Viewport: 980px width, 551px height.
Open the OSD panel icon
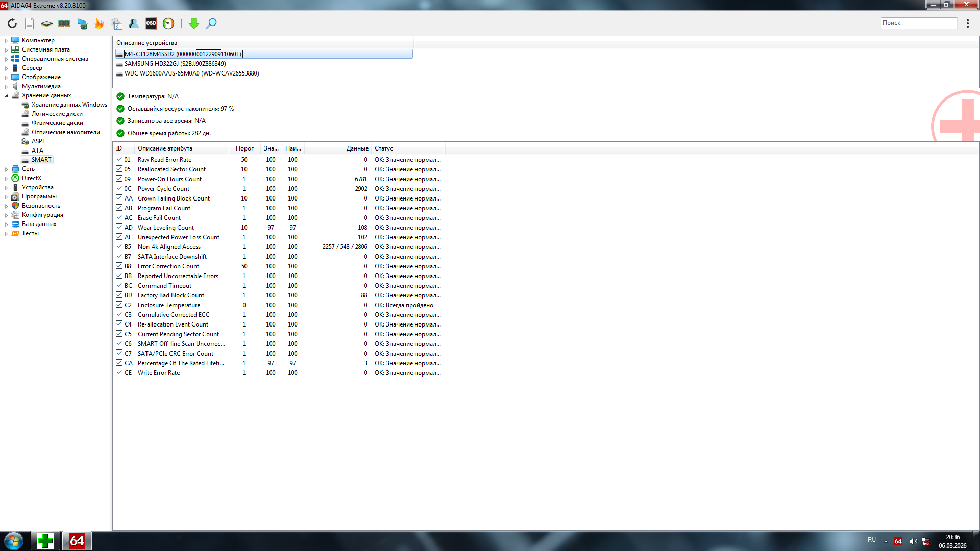coord(151,23)
